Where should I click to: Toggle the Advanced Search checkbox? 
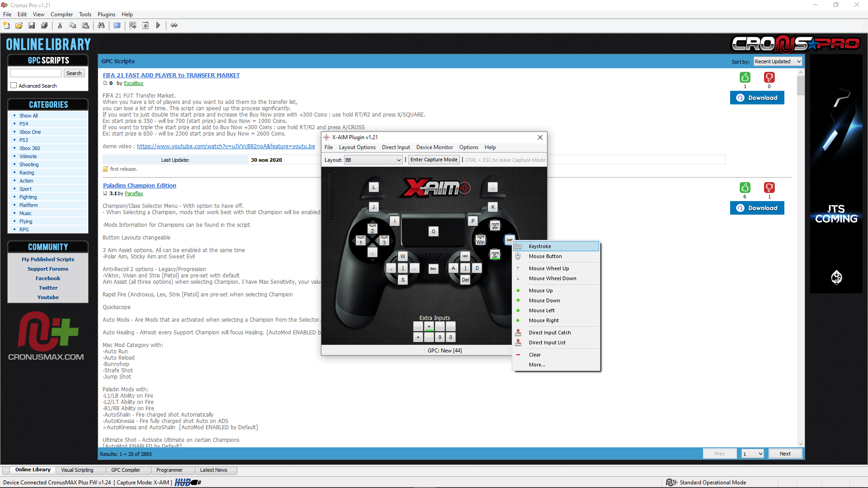point(14,86)
